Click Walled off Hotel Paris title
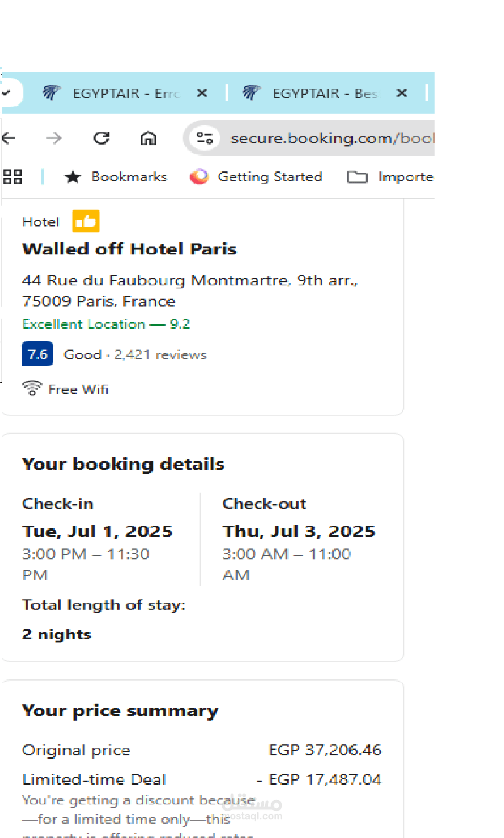This screenshot has height=838, width=504. 129,249
